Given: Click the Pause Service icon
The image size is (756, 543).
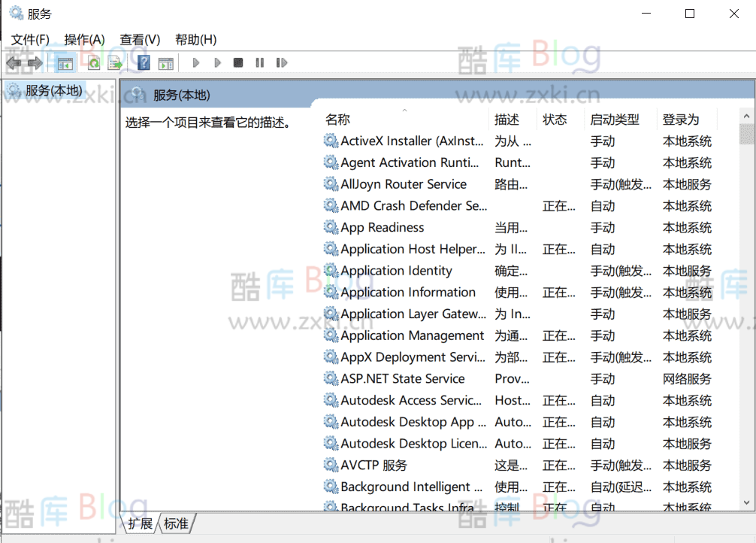Looking at the screenshot, I should pyautogui.click(x=259, y=62).
